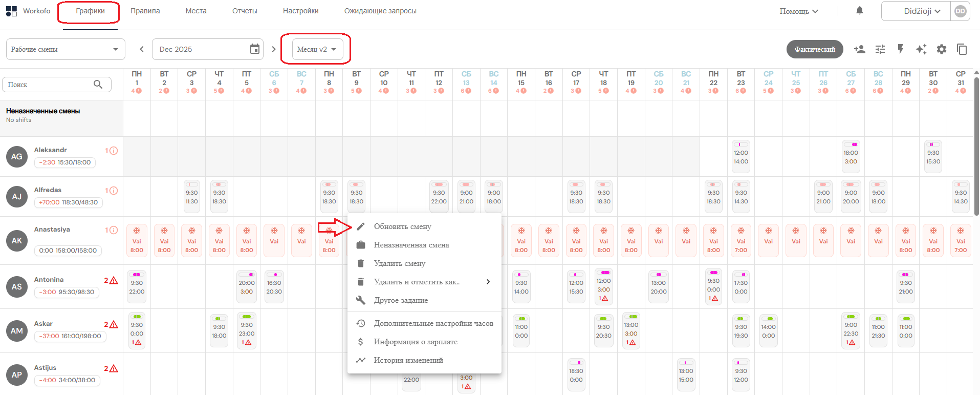Click the info icon next to Alfredas

tap(114, 191)
